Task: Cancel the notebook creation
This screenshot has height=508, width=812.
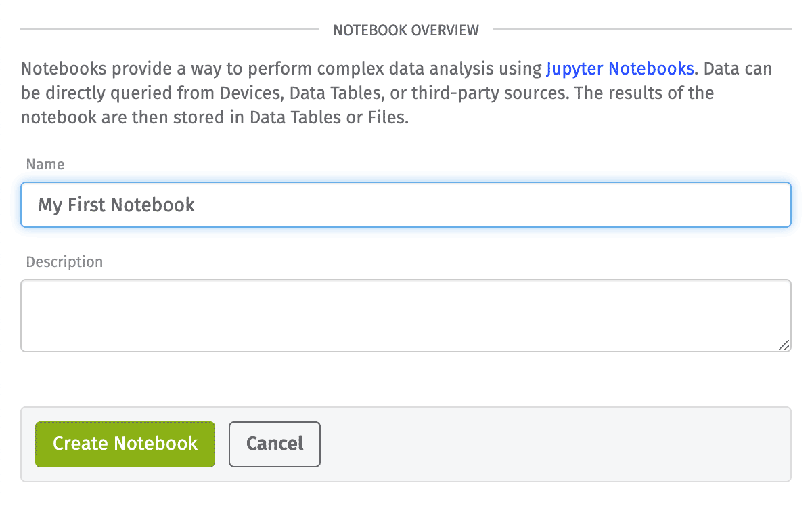Action: coord(275,444)
